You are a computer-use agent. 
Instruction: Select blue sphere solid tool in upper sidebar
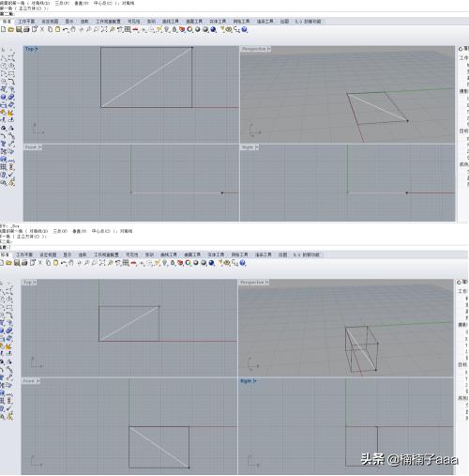pyautogui.click(x=4, y=98)
